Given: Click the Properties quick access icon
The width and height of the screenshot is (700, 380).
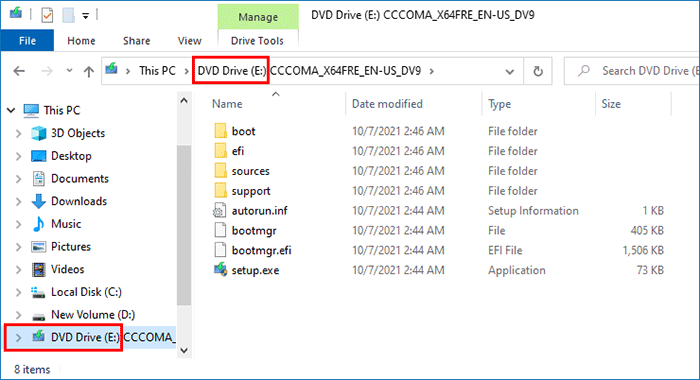Looking at the screenshot, I should pos(47,15).
